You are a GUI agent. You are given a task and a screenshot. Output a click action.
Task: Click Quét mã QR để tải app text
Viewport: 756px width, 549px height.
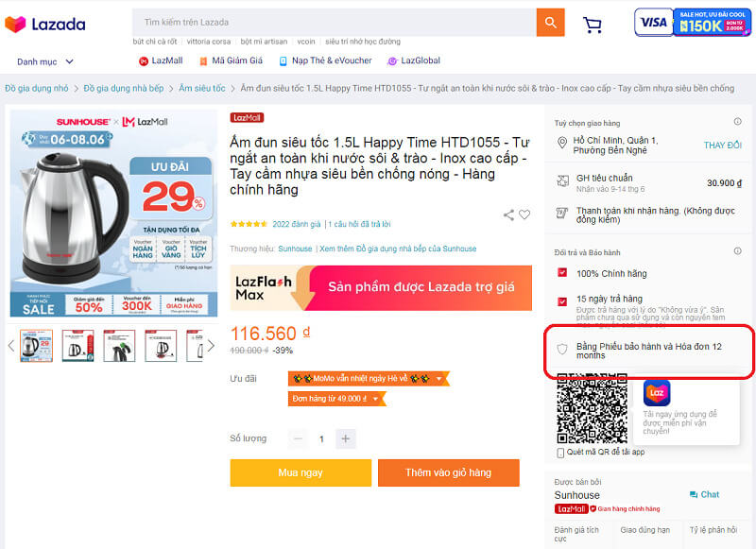606,452
